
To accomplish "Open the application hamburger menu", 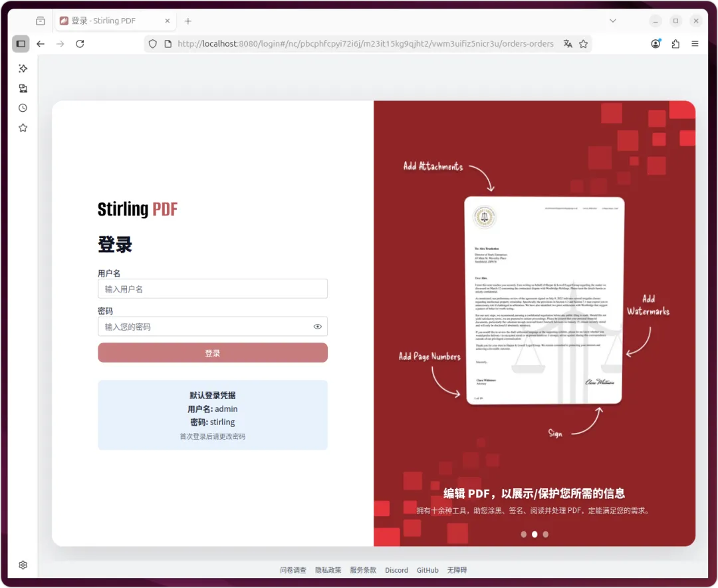I will [695, 44].
